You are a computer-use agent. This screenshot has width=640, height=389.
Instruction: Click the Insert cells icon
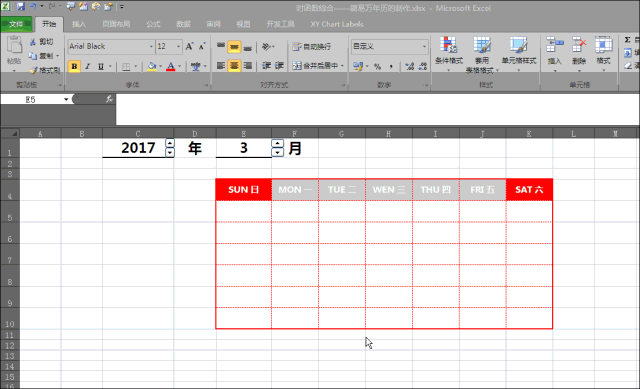click(x=554, y=45)
